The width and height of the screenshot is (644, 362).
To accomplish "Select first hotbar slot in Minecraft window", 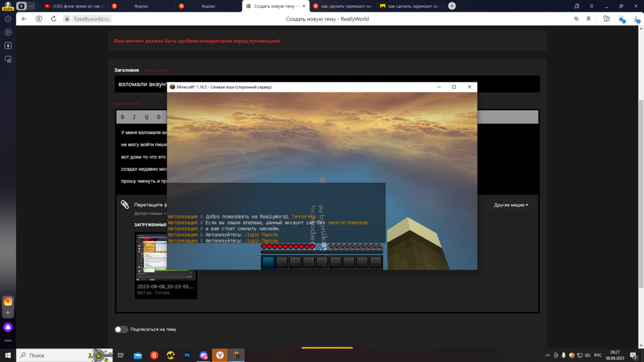I will pyautogui.click(x=268, y=262).
